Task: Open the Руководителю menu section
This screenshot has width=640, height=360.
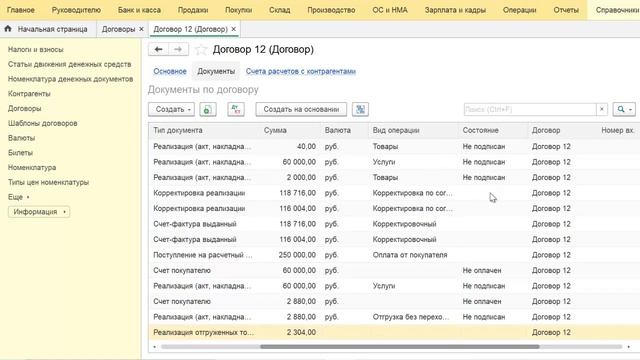Action: click(76, 10)
